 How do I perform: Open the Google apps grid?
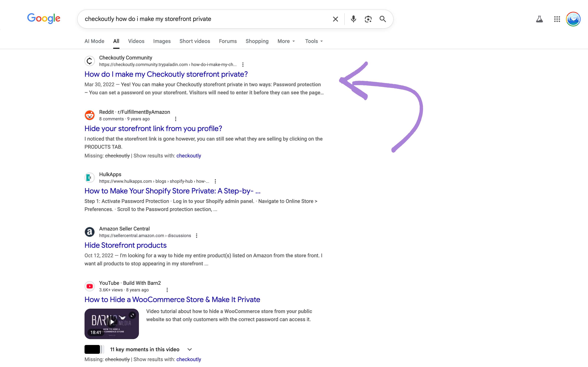pyautogui.click(x=557, y=19)
